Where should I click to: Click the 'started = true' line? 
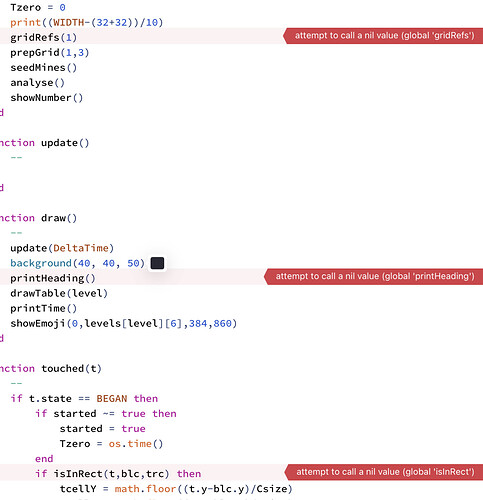[x=103, y=428]
